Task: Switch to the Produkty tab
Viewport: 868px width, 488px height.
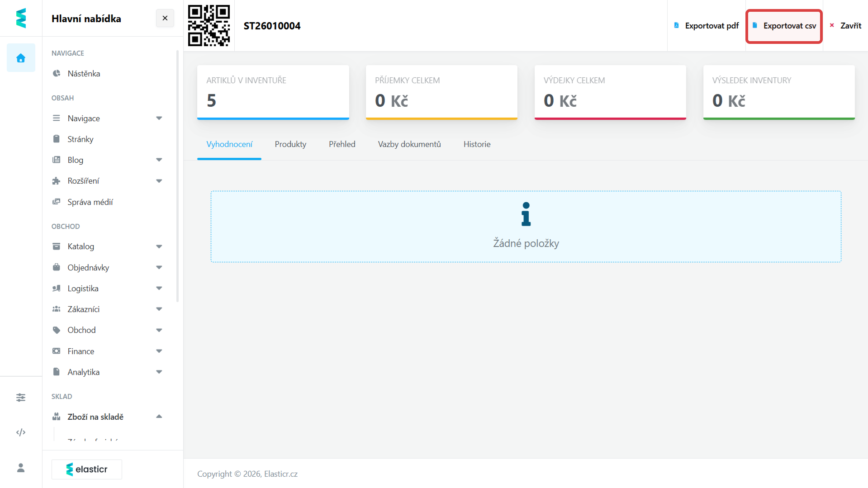Action: 290,144
